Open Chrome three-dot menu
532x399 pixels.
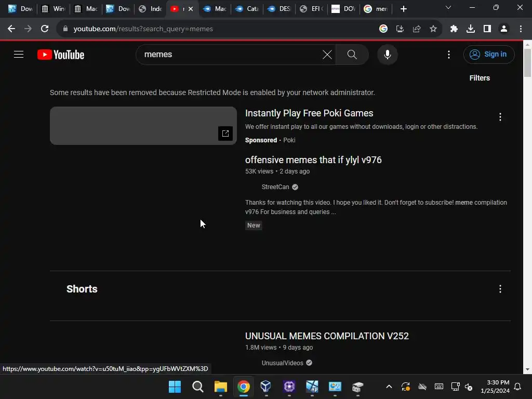521,29
